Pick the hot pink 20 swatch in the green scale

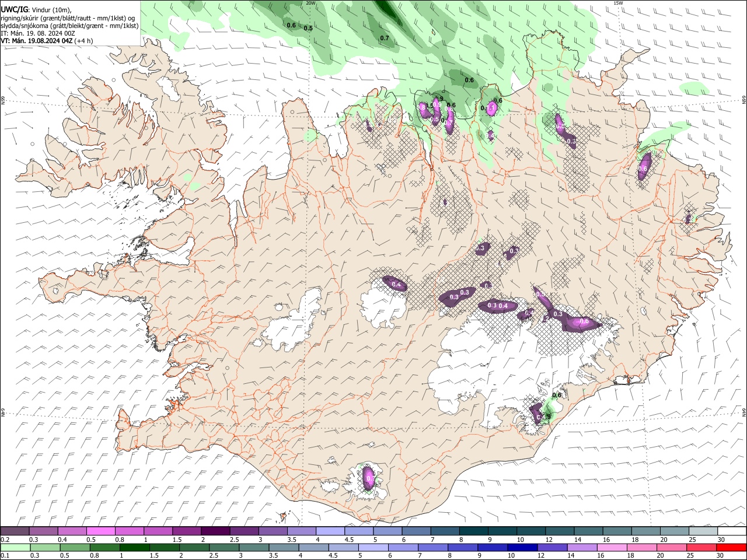click(673, 547)
